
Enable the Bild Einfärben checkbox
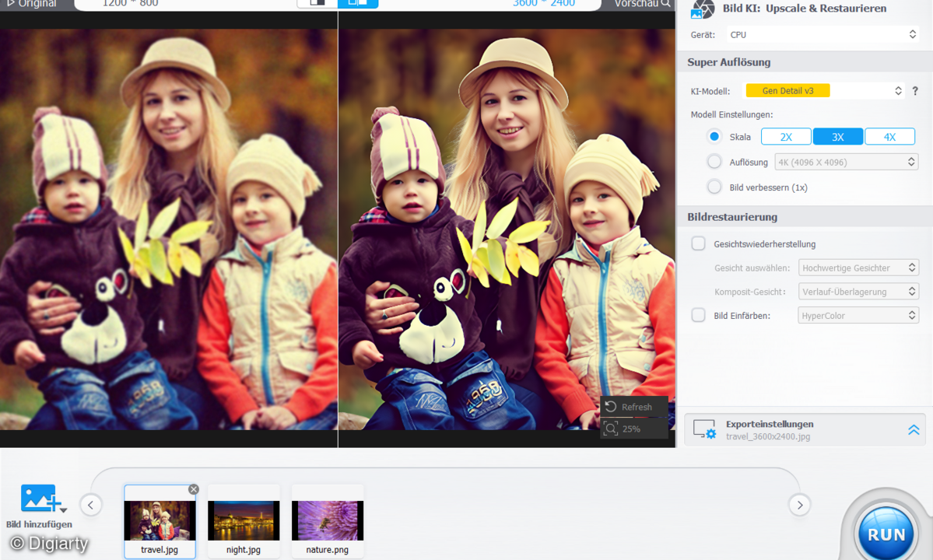(696, 315)
